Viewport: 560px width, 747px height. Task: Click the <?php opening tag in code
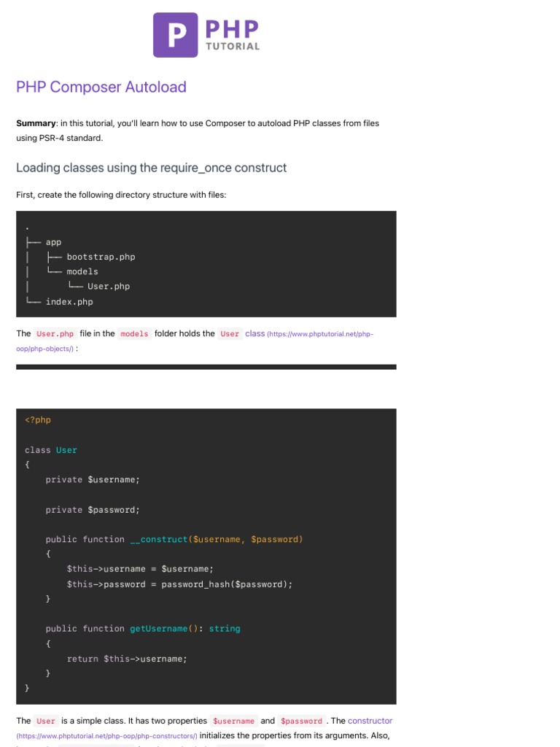(38, 420)
